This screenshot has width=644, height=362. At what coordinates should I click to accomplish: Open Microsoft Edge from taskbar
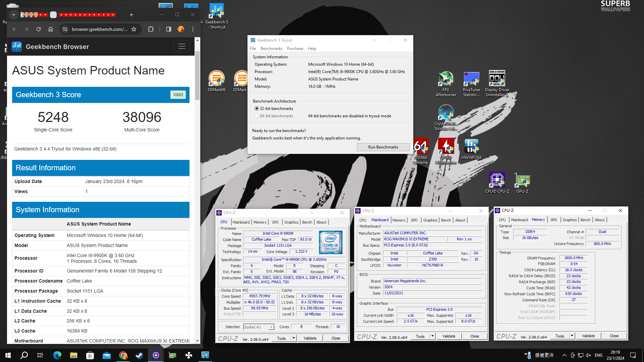point(57,355)
